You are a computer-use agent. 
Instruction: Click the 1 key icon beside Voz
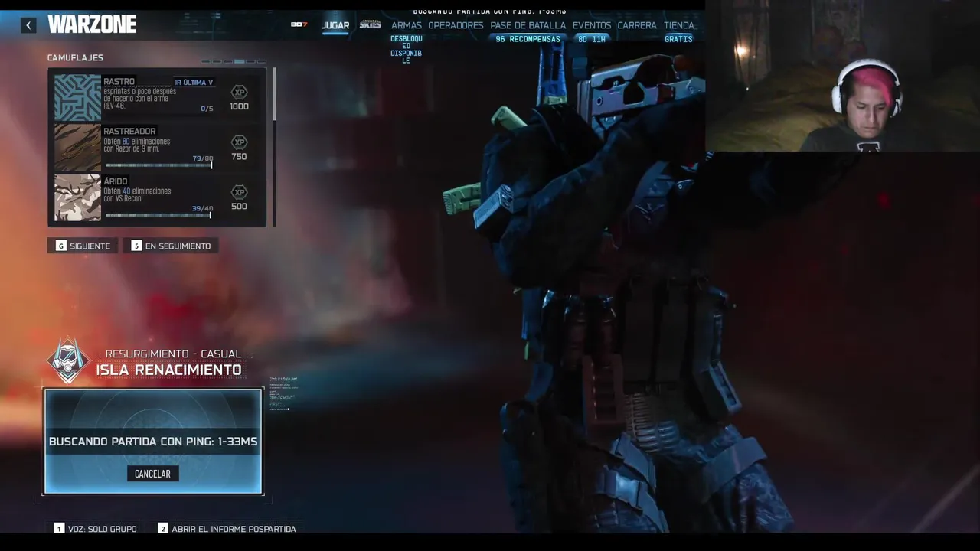click(x=59, y=528)
